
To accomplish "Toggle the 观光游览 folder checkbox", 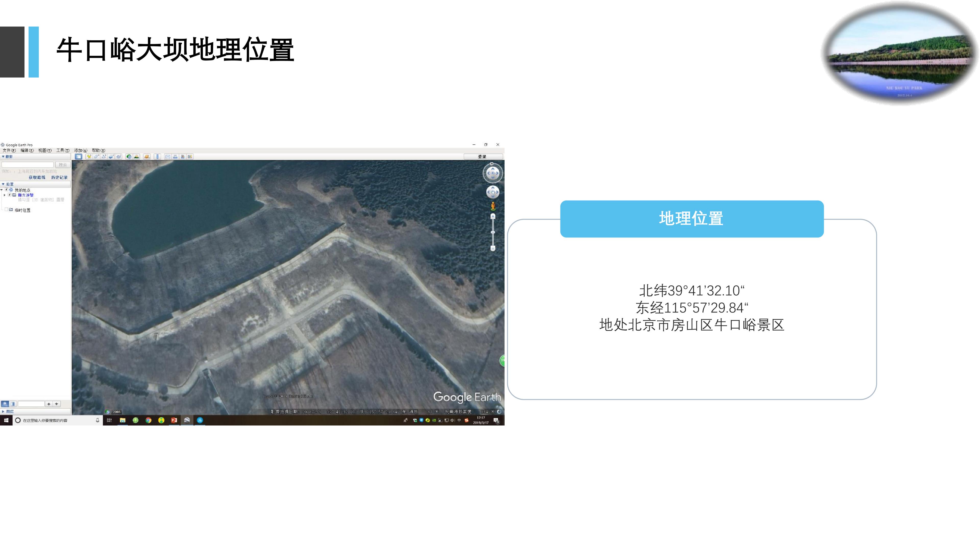I will (x=10, y=195).
